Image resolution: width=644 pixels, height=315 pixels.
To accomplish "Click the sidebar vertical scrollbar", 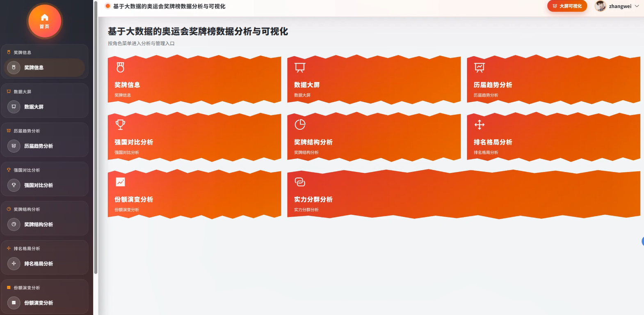I will pos(96,137).
